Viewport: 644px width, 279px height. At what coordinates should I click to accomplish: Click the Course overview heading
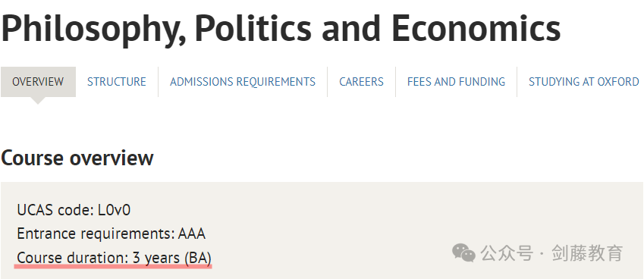77,158
